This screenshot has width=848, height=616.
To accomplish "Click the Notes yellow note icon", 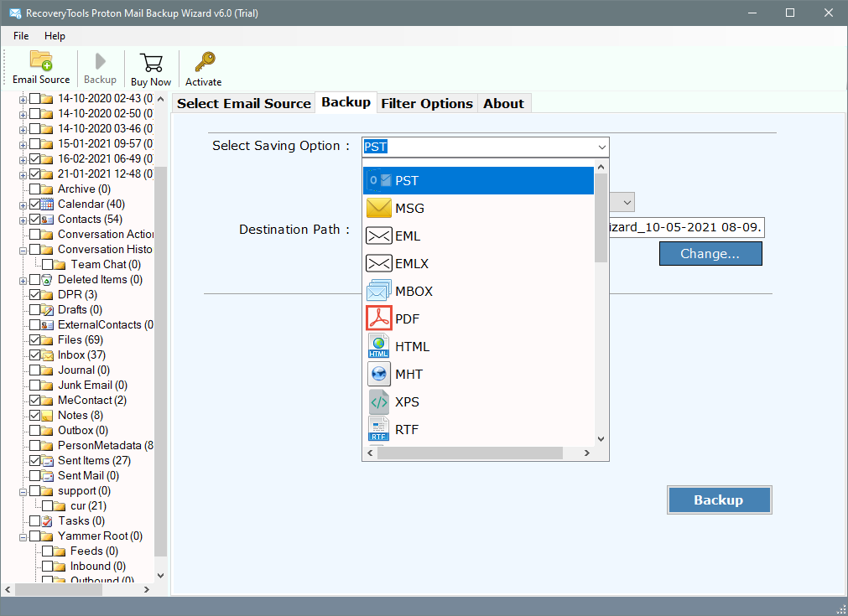I will [x=47, y=416].
